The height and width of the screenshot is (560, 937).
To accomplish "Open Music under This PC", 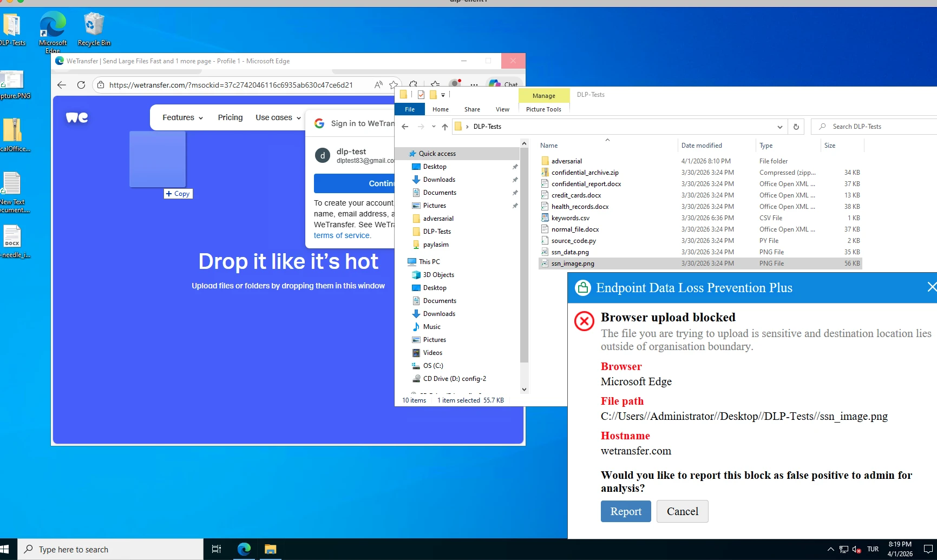I will pyautogui.click(x=431, y=327).
